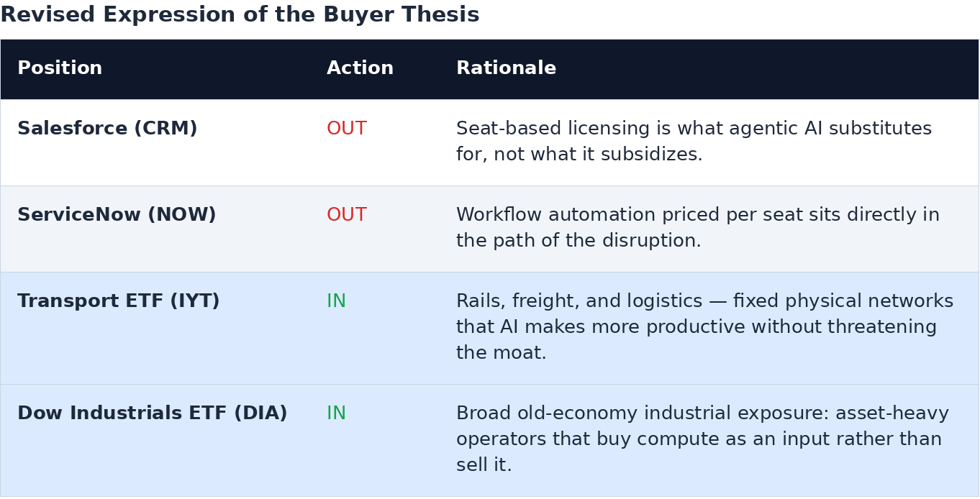Click the 'Revised Expression of the Buyer Thesis' heading
The height and width of the screenshot is (499, 980).
pos(240,15)
